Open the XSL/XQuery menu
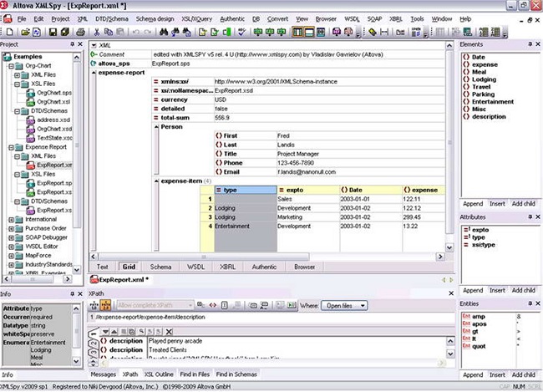The image size is (543, 392). [x=196, y=19]
